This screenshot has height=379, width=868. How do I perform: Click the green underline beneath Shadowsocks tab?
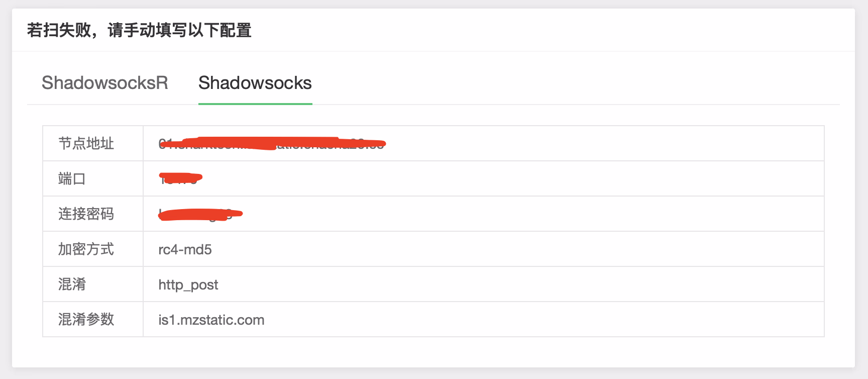[255, 104]
